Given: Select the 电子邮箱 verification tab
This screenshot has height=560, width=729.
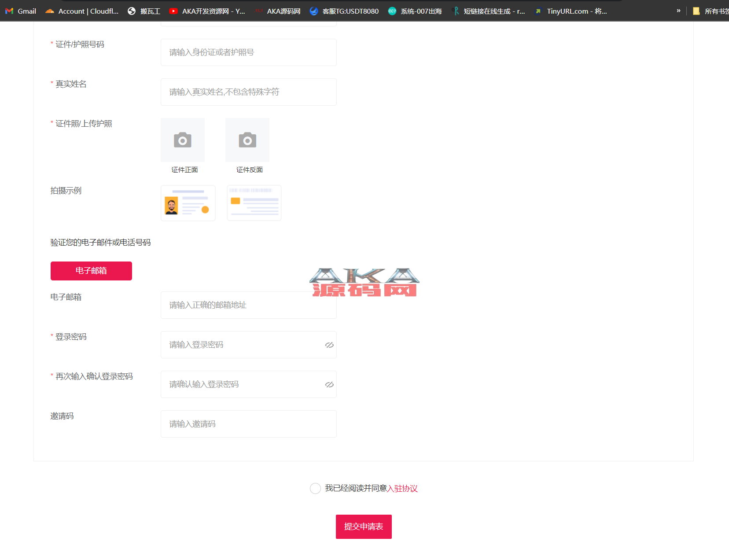Looking at the screenshot, I should (x=91, y=271).
